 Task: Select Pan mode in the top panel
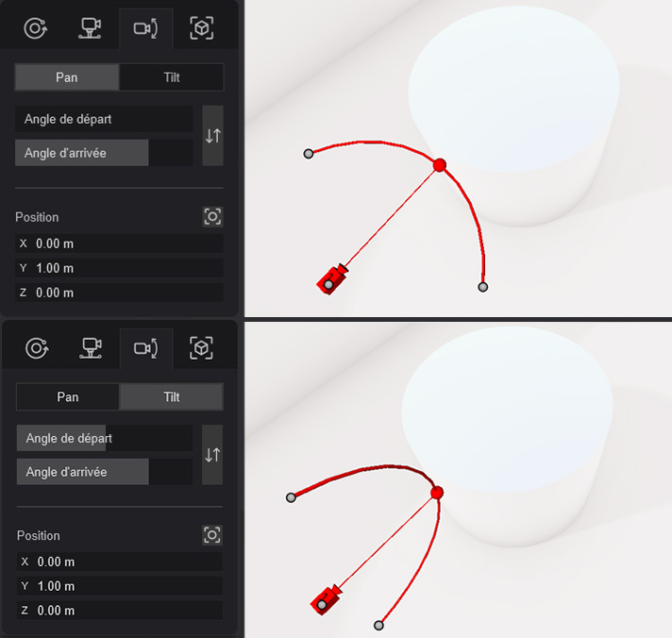(67, 77)
